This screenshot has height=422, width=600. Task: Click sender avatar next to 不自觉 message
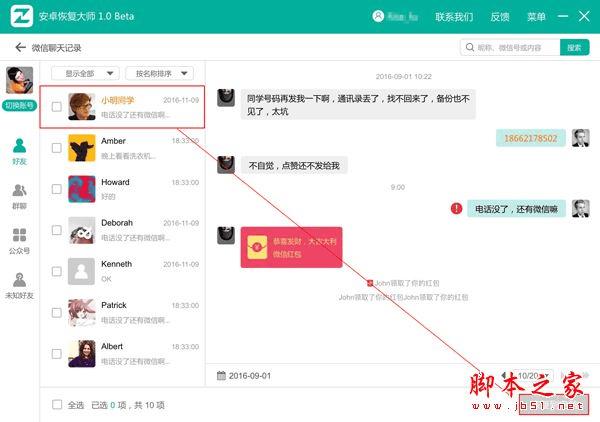pyautogui.click(x=226, y=165)
